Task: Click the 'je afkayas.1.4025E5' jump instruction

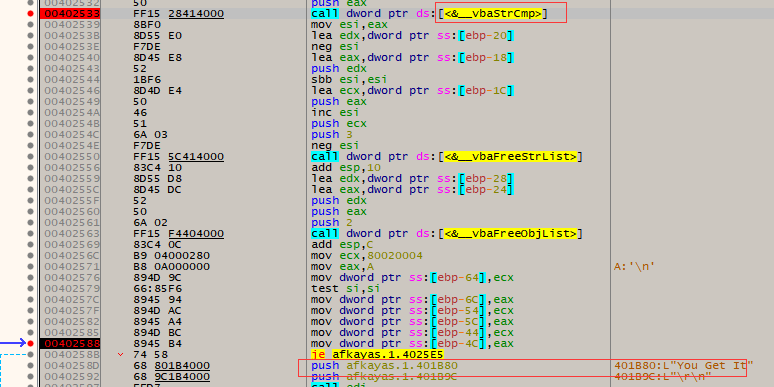Action: point(377,354)
